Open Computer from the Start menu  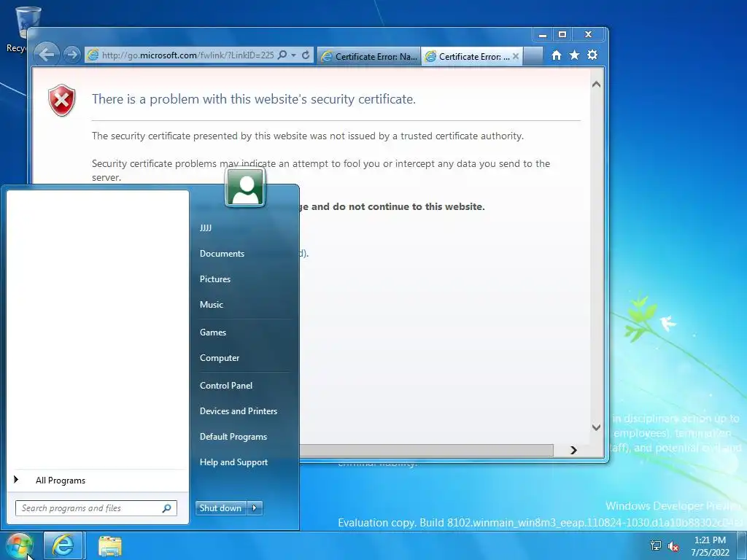click(x=220, y=358)
